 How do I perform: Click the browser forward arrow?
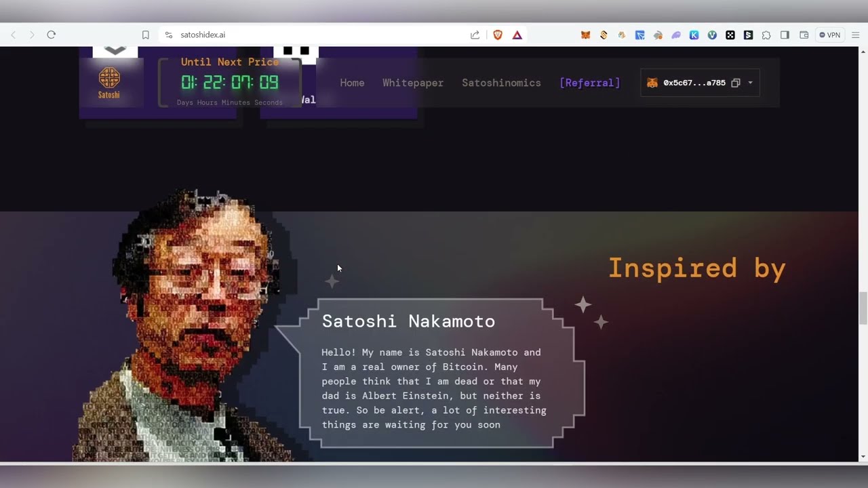31,35
